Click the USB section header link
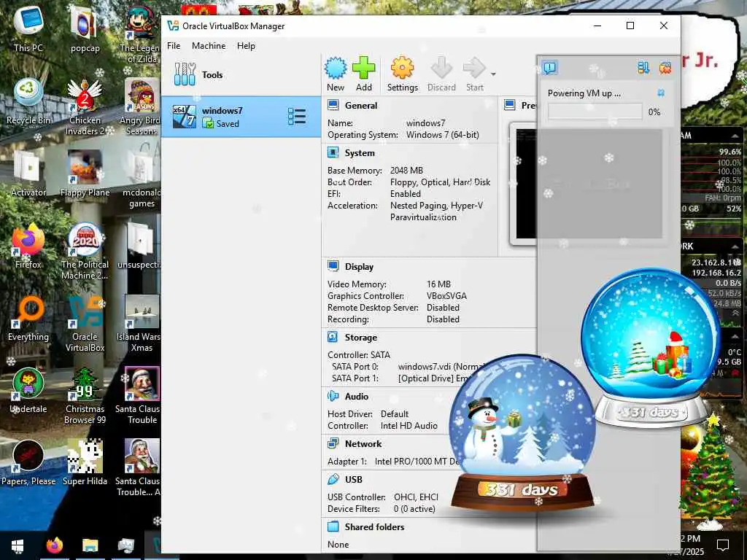The height and width of the screenshot is (560, 747). pos(354,480)
